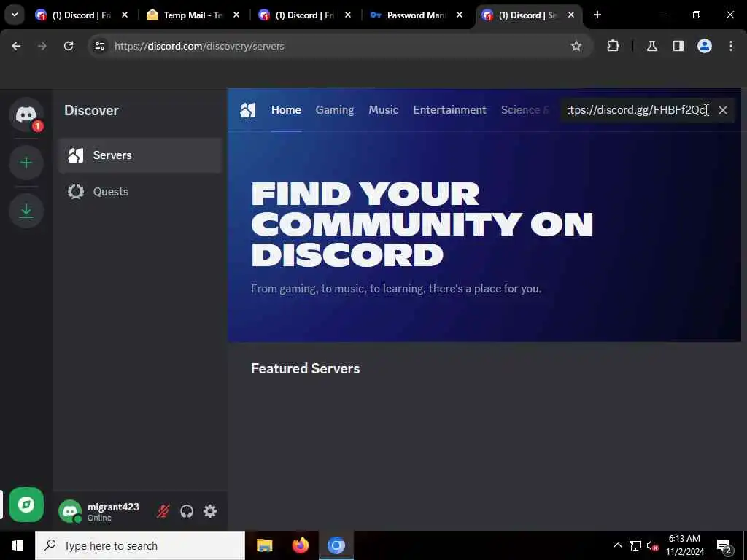Switch to the Entertainment category tab

(449, 110)
